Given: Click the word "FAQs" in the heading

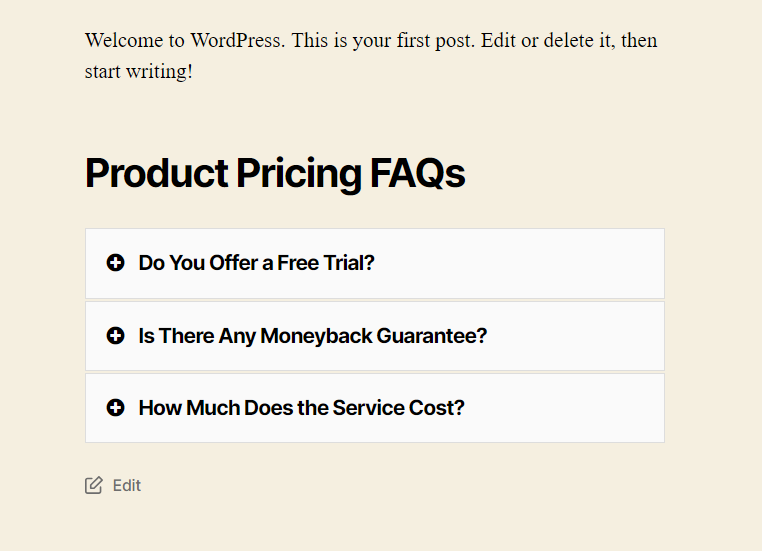Looking at the screenshot, I should click(417, 173).
